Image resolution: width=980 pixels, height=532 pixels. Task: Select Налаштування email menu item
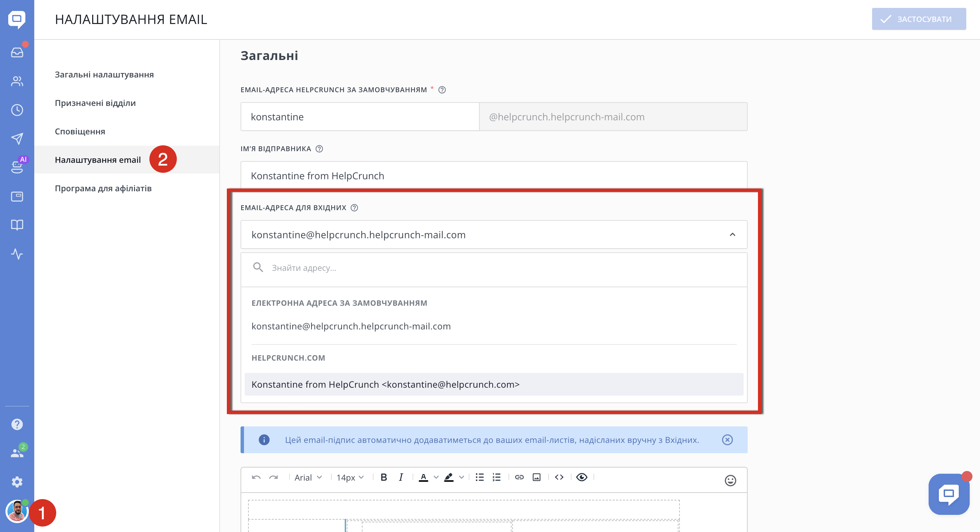tap(98, 160)
